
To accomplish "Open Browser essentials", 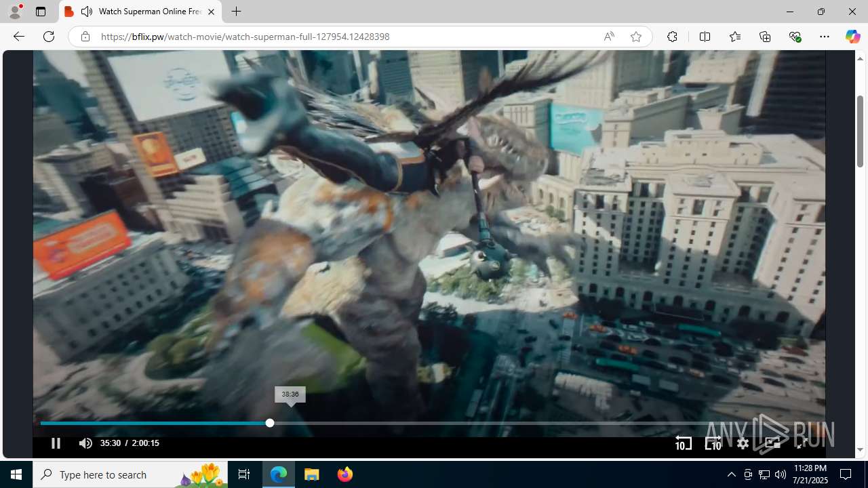I will tap(795, 37).
